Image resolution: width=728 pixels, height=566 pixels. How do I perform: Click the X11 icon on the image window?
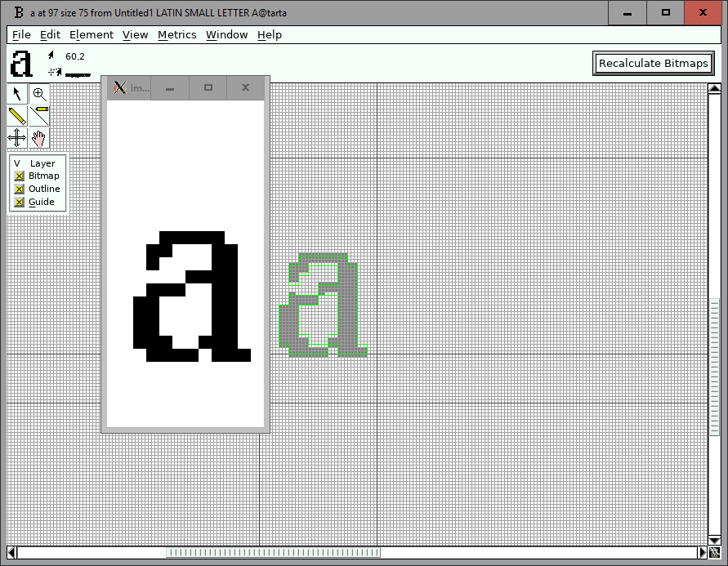120,88
